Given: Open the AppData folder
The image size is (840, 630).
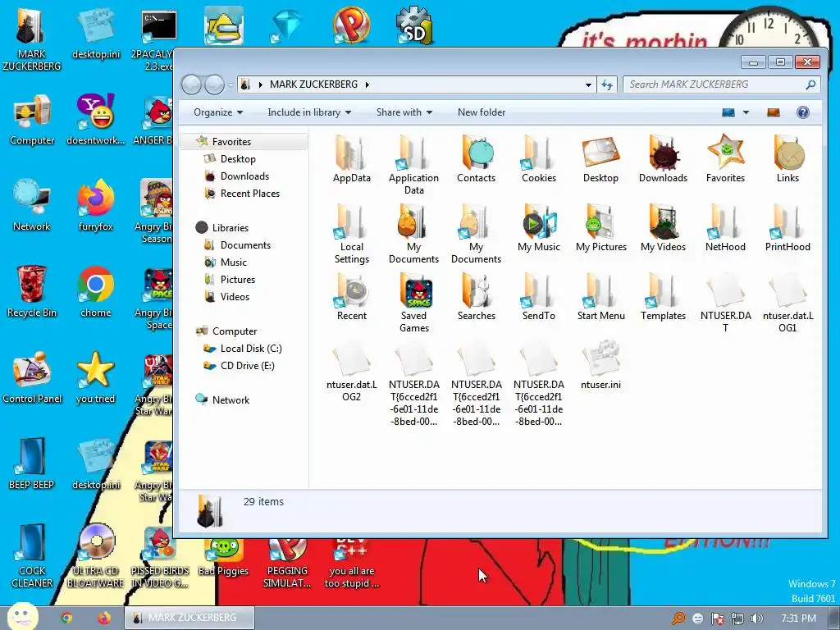Looking at the screenshot, I should pyautogui.click(x=351, y=159).
